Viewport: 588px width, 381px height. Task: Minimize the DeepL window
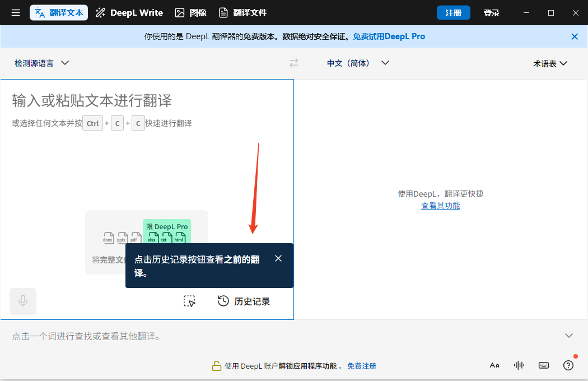pos(526,13)
